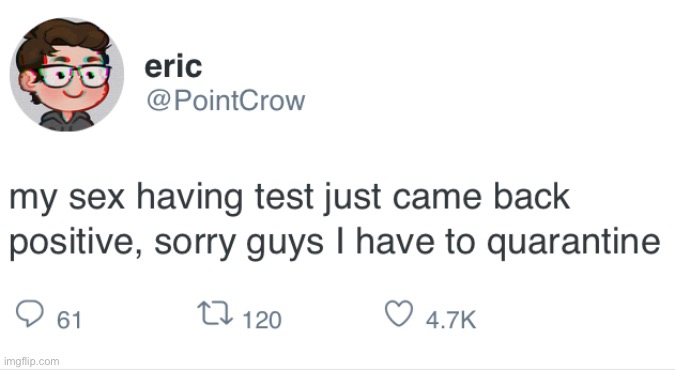This screenshot has height=370, width=675.
Task: Select the word "quarantine" in the tweet
Action: coord(573,243)
